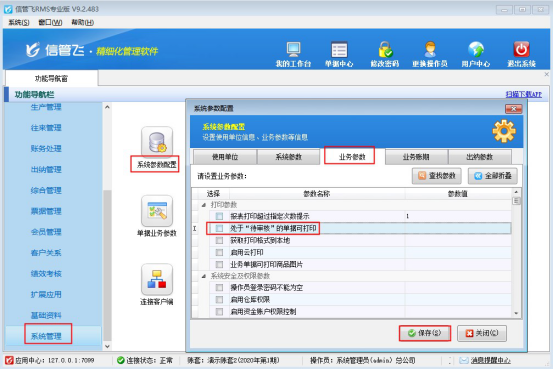Collapse the 系统安全及权限参数 group
The image size is (553, 370).
[204, 276]
